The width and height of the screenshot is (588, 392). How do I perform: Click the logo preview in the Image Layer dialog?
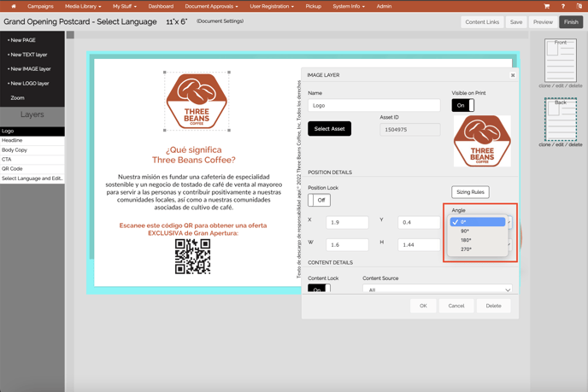[482, 141]
